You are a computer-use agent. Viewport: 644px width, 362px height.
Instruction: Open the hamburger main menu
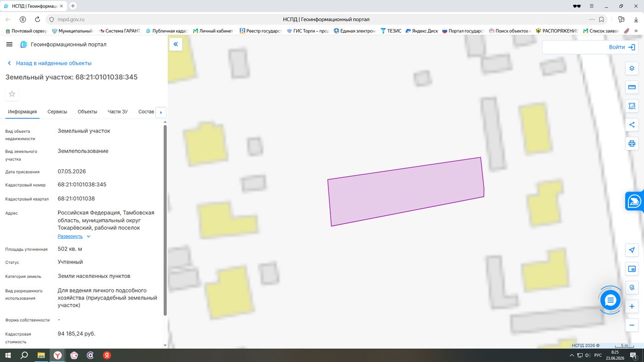(x=9, y=44)
